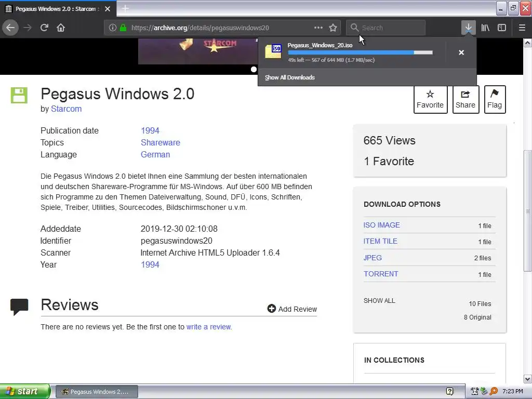Close the Pegasus Windows 2.0 tab
The width and height of the screenshot is (532, 399).
(x=108, y=9)
